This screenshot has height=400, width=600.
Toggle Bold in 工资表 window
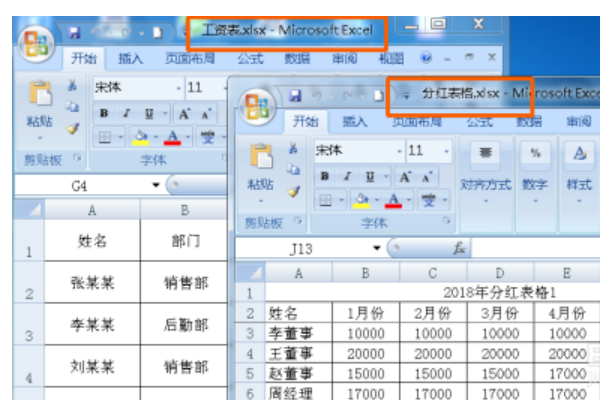point(104,113)
